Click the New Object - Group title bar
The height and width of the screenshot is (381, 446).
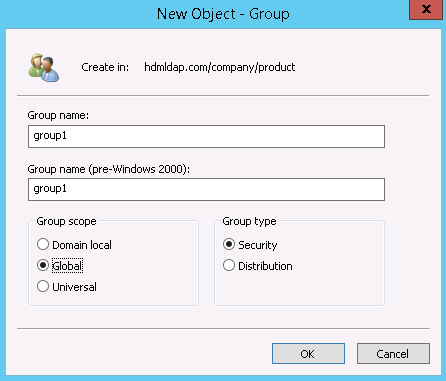point(223,14)
